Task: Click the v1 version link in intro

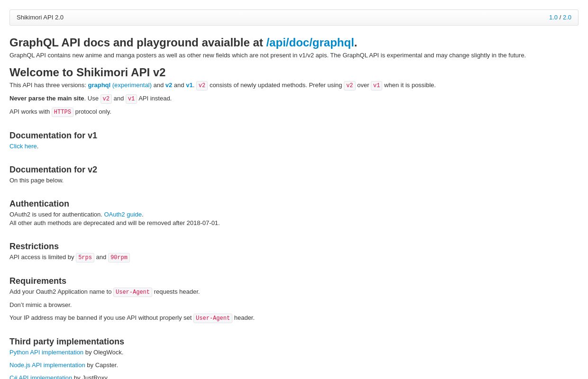Action: click(x=189, y=85)
